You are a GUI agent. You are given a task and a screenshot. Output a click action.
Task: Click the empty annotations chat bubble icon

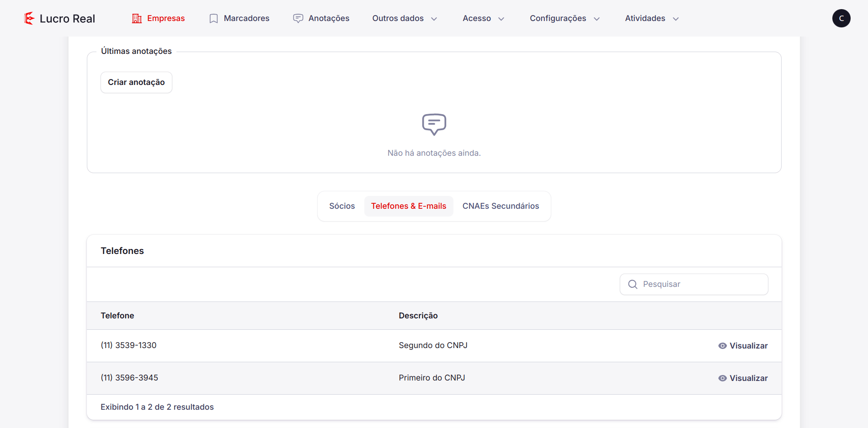point(434,124)
